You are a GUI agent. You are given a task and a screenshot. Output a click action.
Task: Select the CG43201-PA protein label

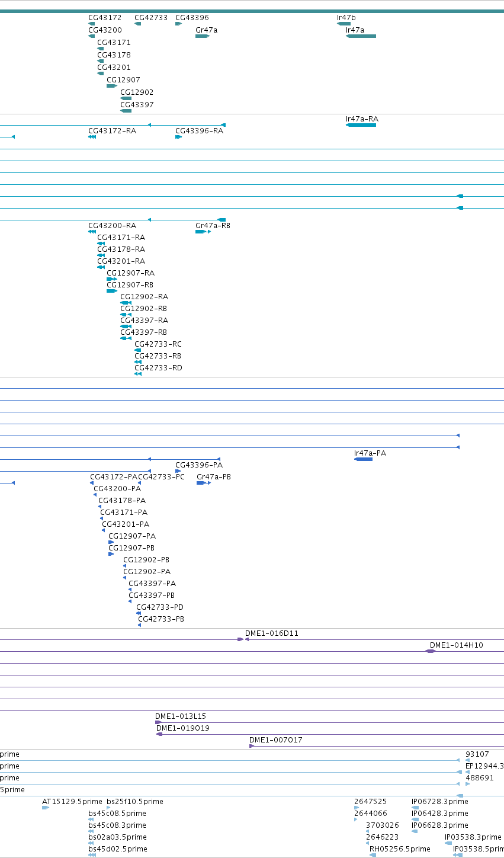(126, 524)
